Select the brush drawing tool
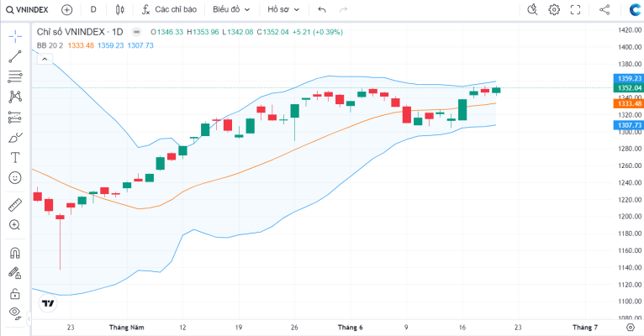This screenshot has width=644, height=336. click(x=15, y=138)
